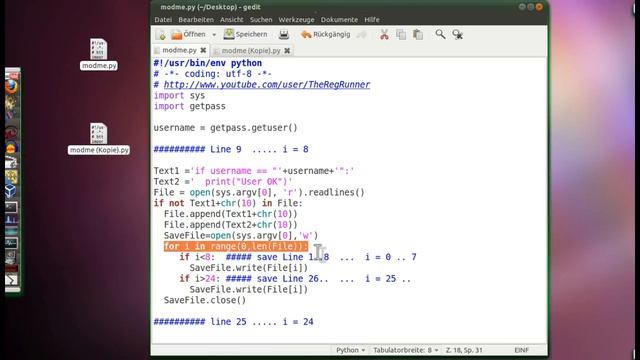The height and width of the screenshot is (360, 640).
Task: Click the 'File = open(sys.argv[0]' line
Action: [259, 192]
